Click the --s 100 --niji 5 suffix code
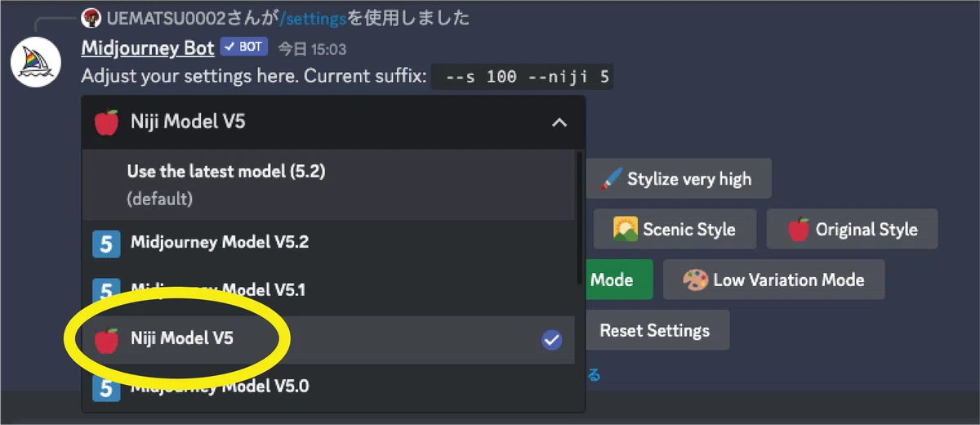 [522, 78]
